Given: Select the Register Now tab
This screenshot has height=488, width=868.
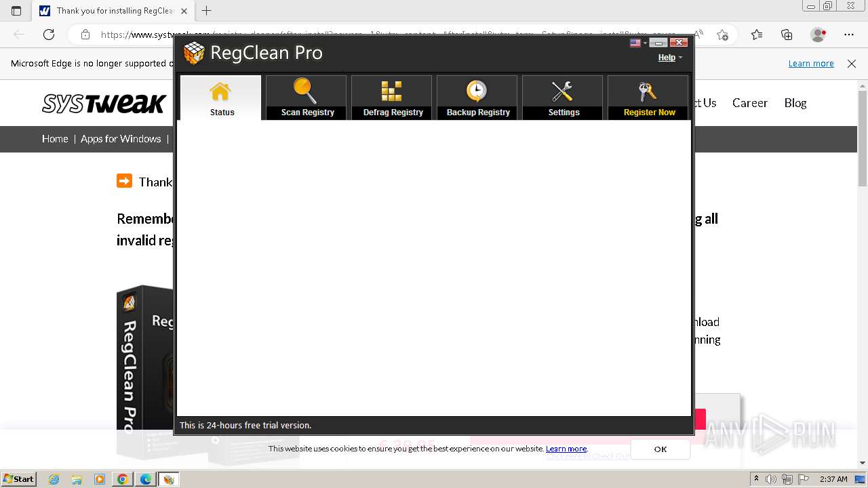Looking at the screenshot, I should point(648,98).
